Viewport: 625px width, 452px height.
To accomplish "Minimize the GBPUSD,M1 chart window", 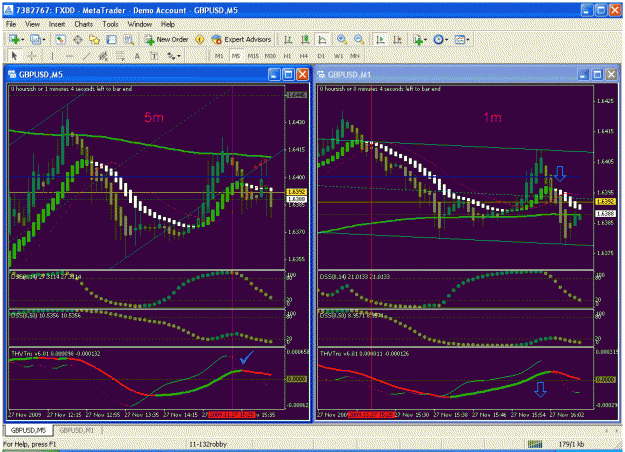I will click(x=583, y=75).
